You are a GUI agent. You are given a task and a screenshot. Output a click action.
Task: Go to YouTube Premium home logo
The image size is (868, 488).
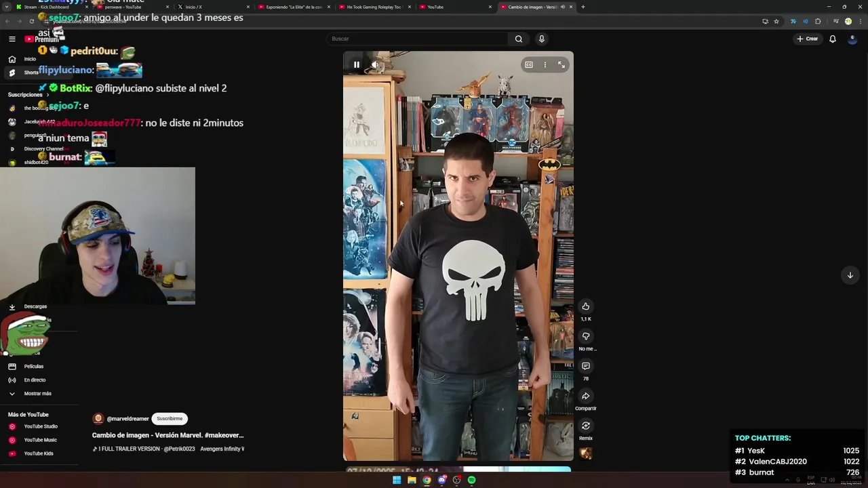41,39
